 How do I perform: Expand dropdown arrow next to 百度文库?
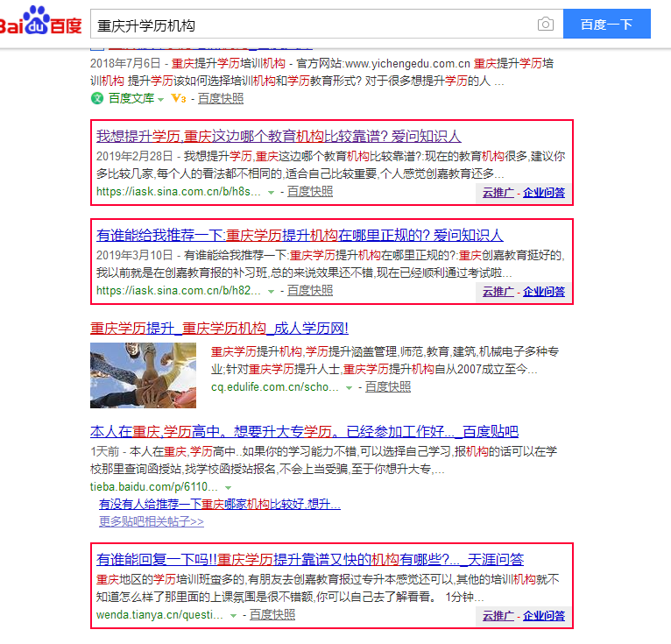[x=160, y=100]
